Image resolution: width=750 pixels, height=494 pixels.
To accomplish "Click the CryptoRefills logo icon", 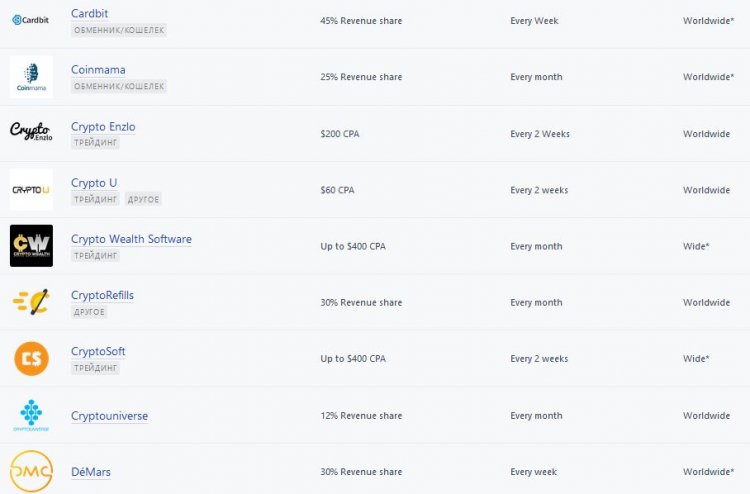I will click(31, 302).
